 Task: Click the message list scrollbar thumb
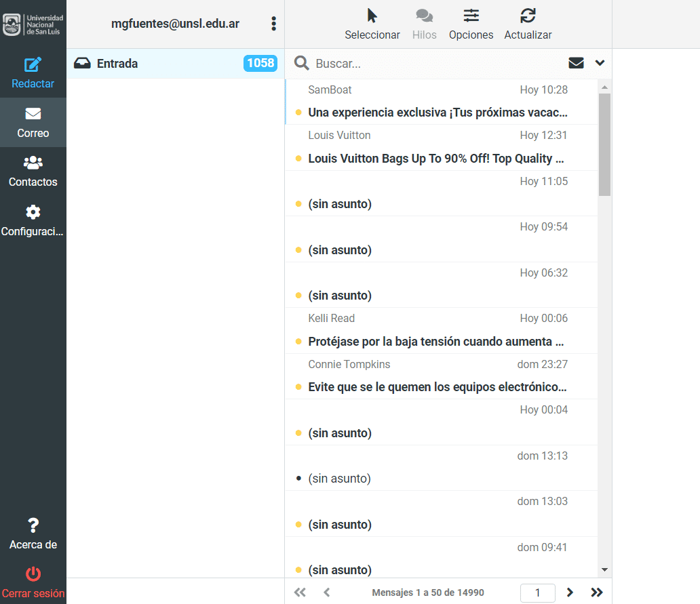pyautogui.click(x=604, y=144)
